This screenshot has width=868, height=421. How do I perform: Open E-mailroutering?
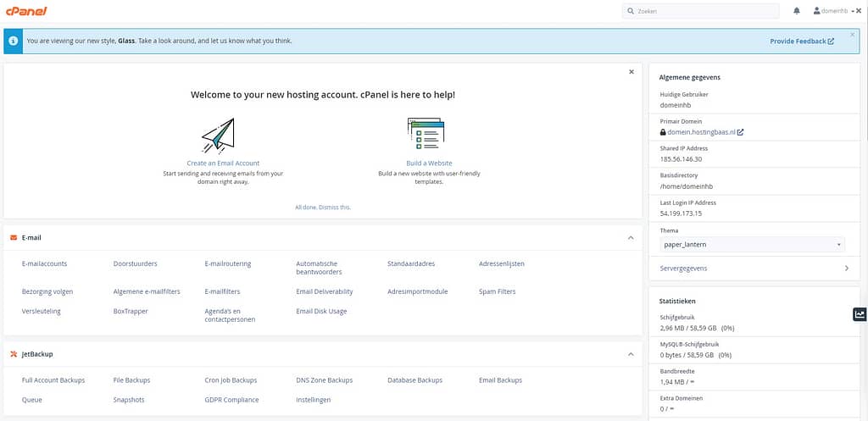[x=227, y=264]
